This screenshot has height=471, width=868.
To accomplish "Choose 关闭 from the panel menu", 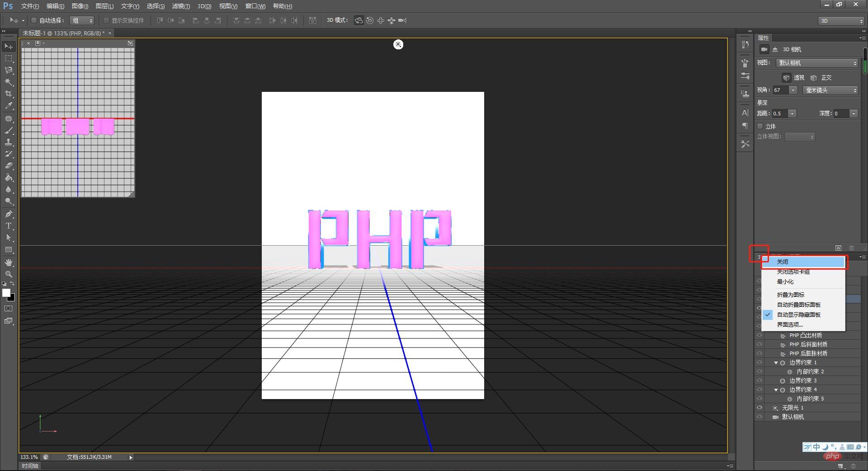I will 803,262.
